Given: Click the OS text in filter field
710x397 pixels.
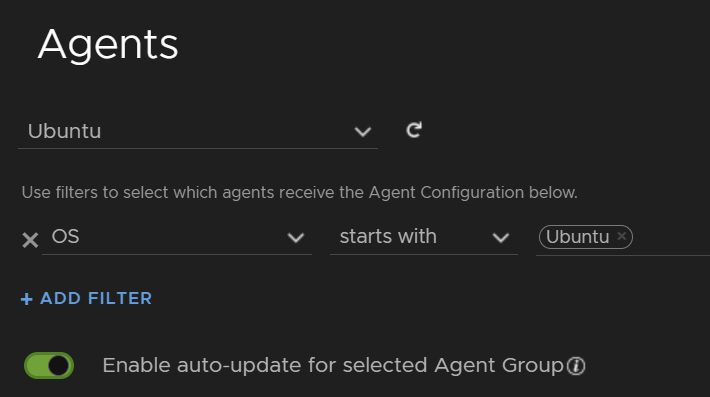Looking at the screenshot, I should (x=66, y=236).
